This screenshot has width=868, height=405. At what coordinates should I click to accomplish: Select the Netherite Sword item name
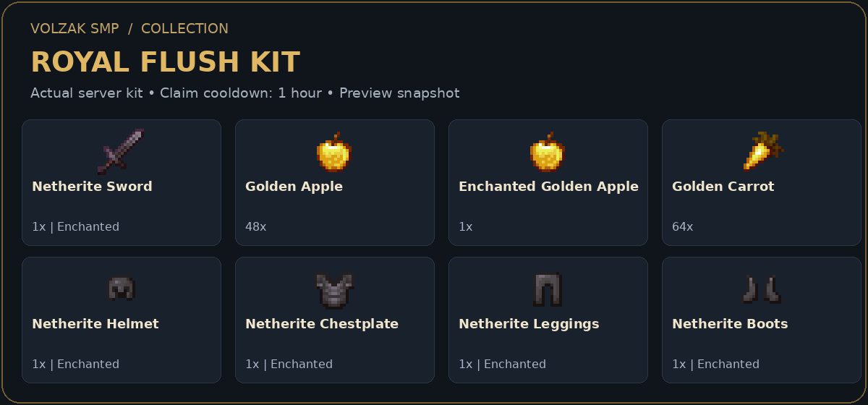92,187
